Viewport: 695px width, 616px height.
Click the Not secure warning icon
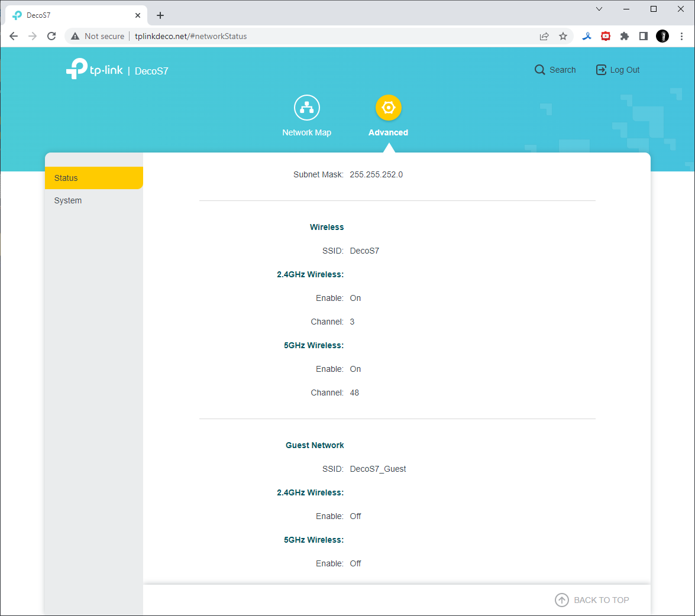[75, 36]
